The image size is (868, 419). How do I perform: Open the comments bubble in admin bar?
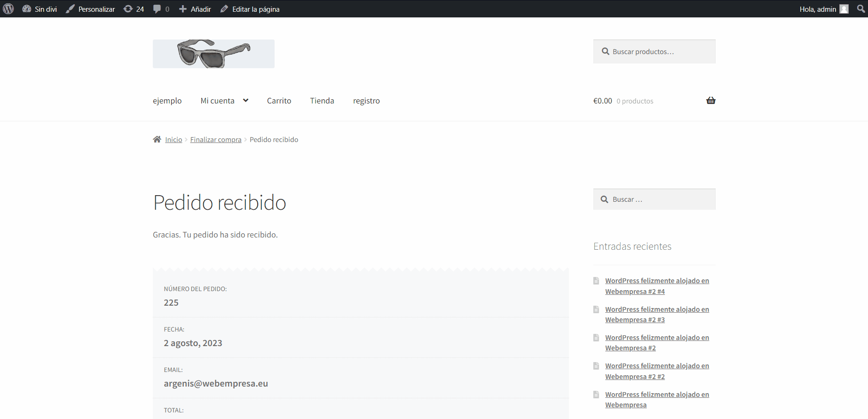[161, 9]
